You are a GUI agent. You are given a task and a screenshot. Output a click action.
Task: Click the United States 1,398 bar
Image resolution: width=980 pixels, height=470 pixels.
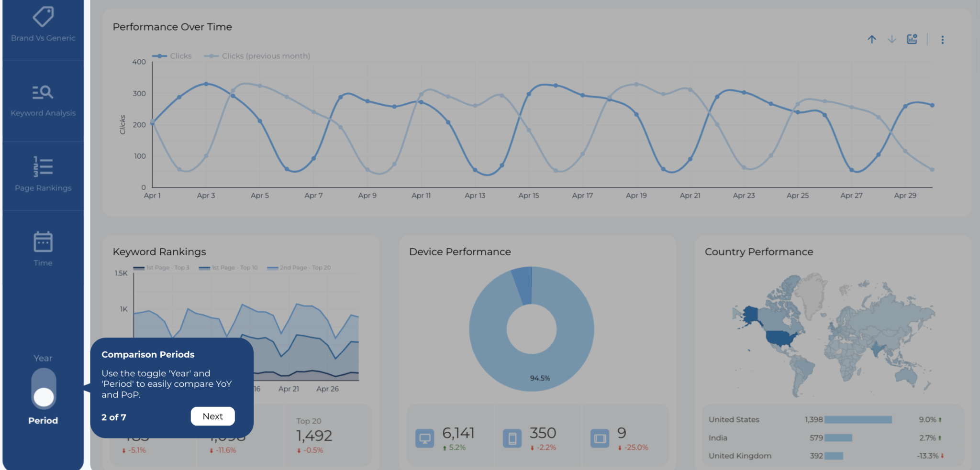click(x=858, y=419)
